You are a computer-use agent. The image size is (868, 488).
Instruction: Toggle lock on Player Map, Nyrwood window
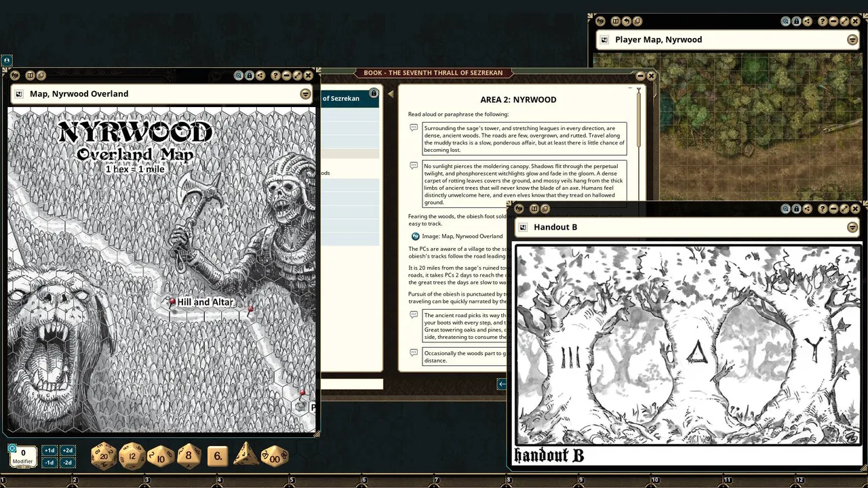(x=797, y=21)
